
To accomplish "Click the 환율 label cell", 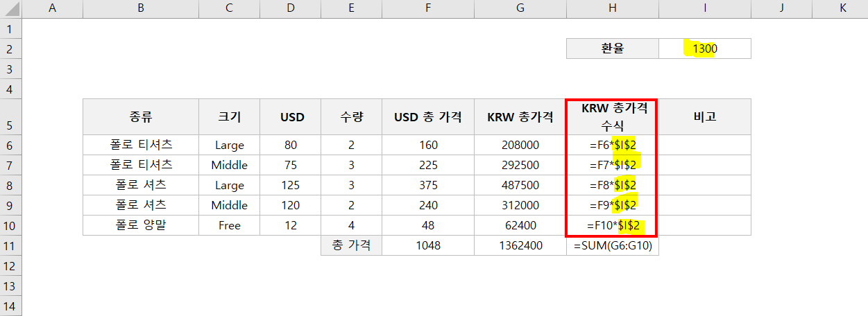I will pos(613,49).
